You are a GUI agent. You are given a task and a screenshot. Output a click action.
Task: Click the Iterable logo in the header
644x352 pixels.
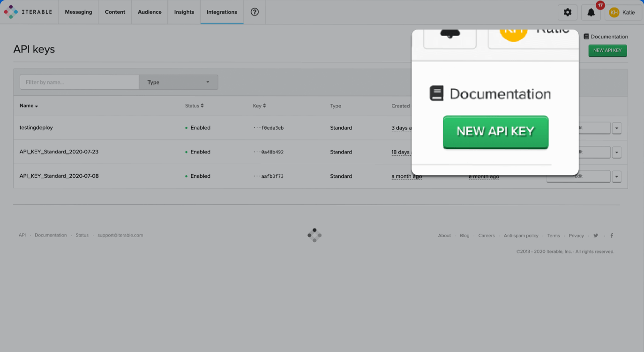click(x=28, y=12)
